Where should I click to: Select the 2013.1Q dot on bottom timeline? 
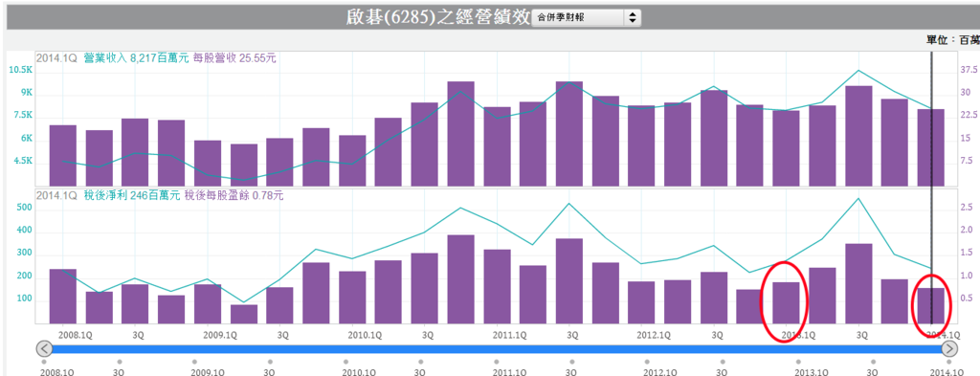798,362
